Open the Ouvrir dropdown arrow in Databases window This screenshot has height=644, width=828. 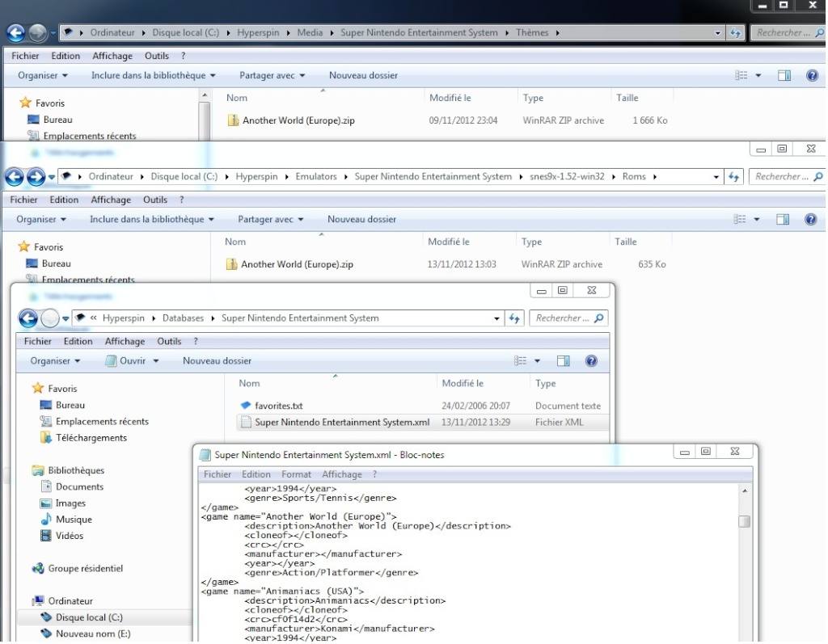tap(156, 361)
